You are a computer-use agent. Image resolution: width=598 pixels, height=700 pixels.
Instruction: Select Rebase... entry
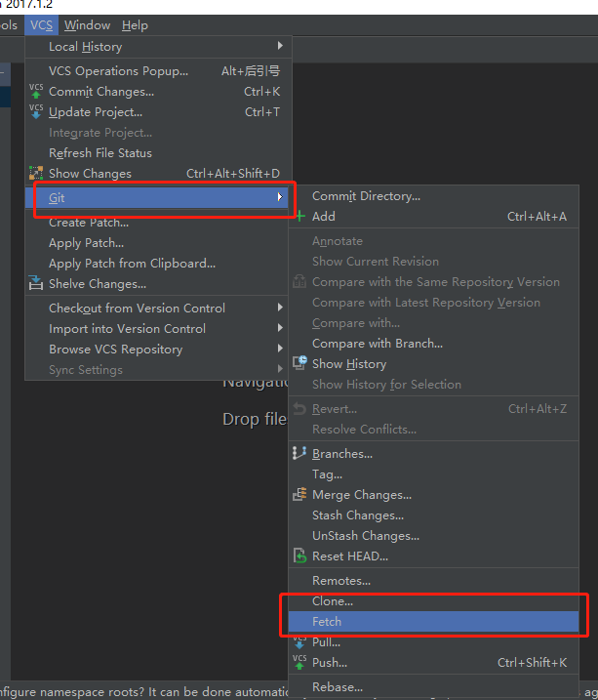pyautogui.click(x=433, y=687)
